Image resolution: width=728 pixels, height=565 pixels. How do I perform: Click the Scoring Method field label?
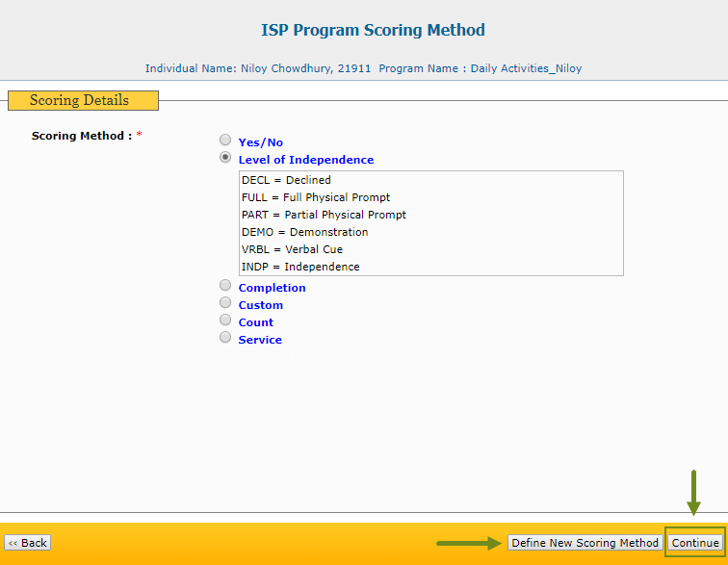tap(82, 136)
